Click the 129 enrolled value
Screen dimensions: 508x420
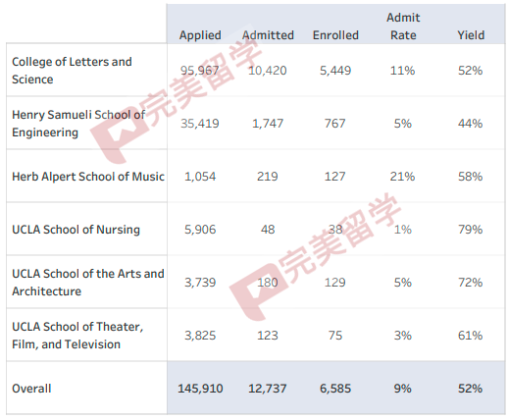pos(335,283)
